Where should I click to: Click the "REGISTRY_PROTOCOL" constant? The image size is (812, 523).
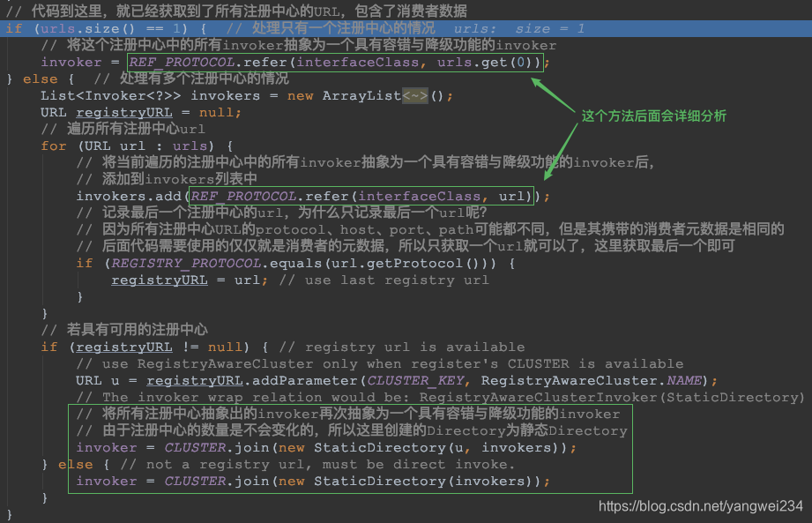tap(186, 264)
